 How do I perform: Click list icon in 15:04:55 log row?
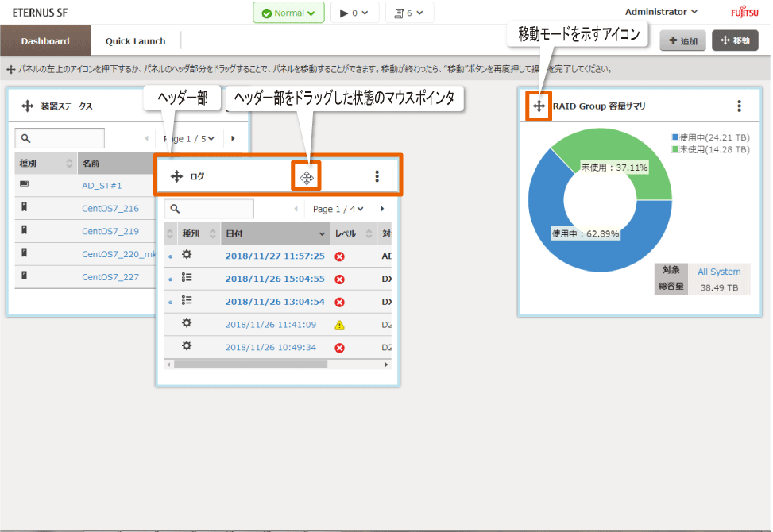[x=187, y=277]
